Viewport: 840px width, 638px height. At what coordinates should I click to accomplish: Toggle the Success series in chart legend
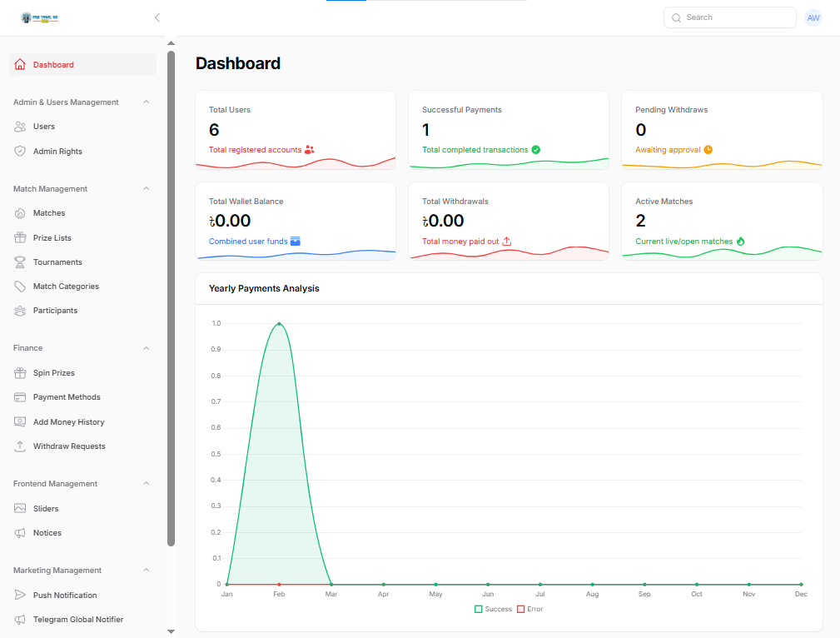pyautogui.click(x=493, y=609)
